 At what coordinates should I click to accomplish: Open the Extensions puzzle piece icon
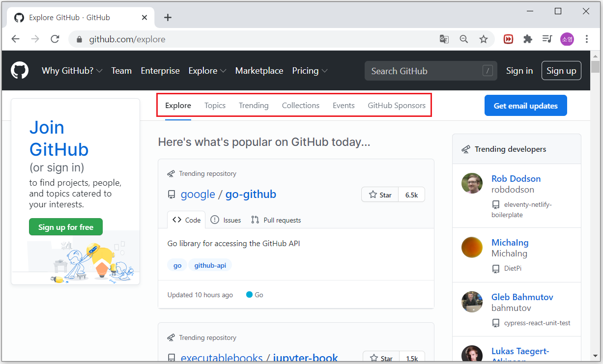click(528, 39)
